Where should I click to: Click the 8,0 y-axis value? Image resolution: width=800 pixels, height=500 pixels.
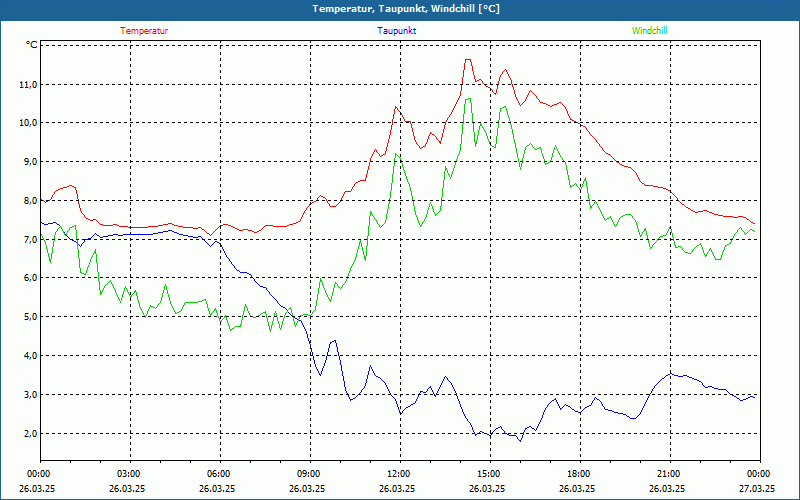(31, 201)
